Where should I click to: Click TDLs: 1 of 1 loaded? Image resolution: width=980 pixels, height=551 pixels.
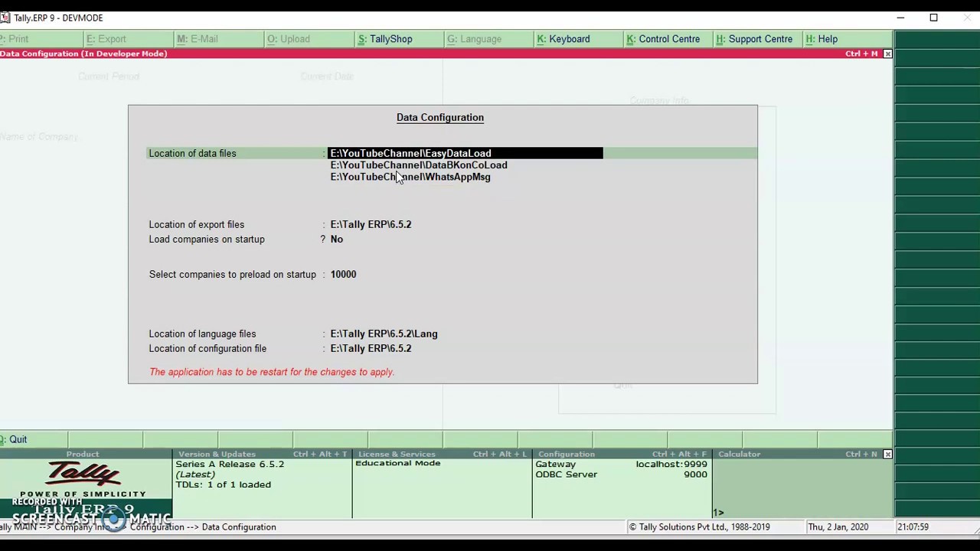click(x=223, y=484)
